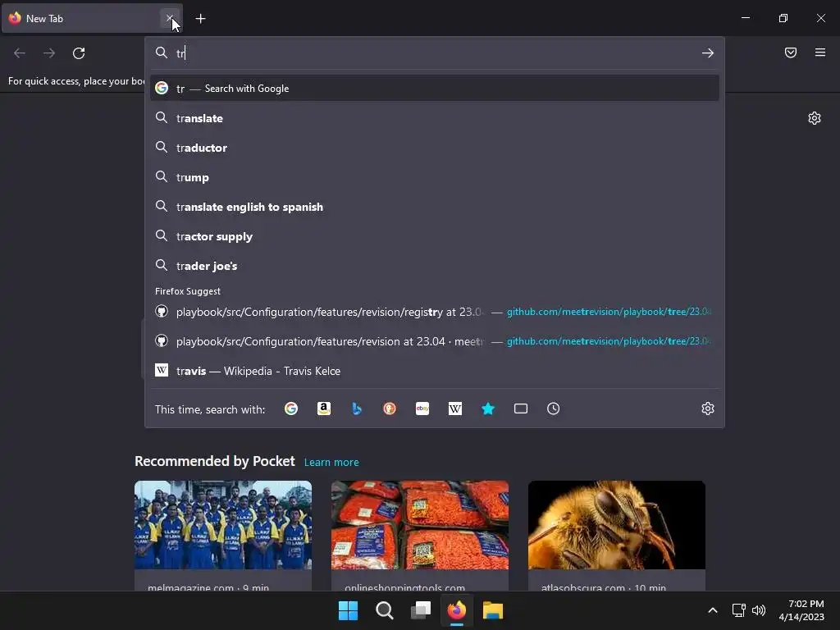Open Task View on taskbar
Screen dimensions: 840x630
(x=421, y=610)
